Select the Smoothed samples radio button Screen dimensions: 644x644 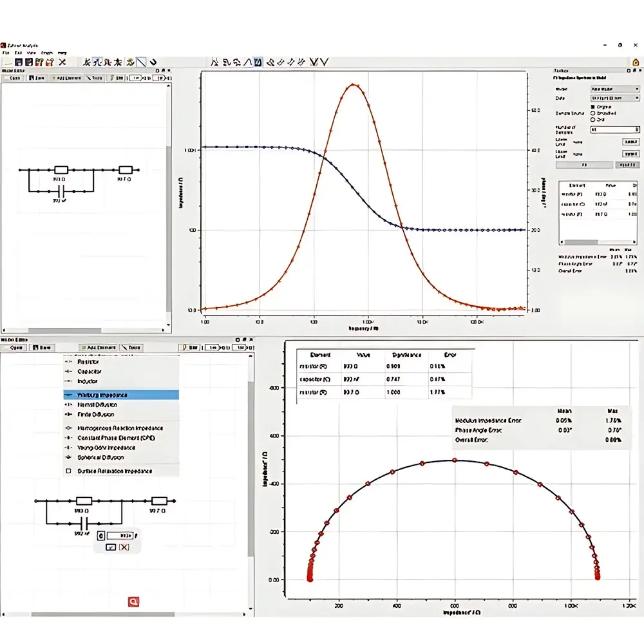592,113
